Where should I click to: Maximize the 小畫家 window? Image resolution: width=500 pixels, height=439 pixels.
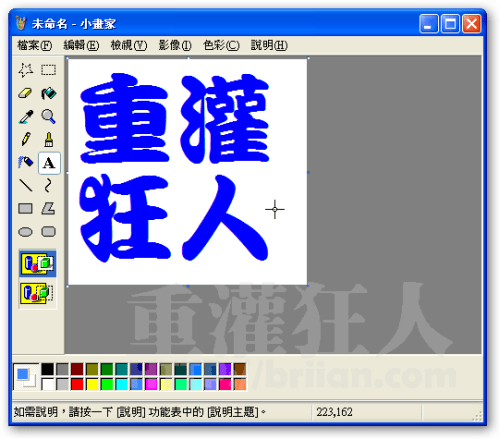[x=450, y=24]
